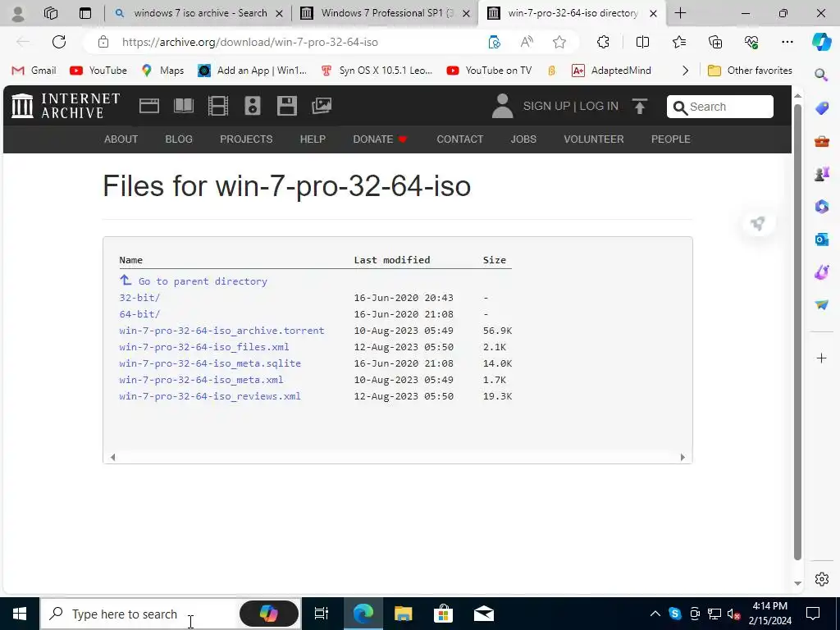This screenshot has height=630, width=840.
Task: Open File Explorer from taskbar
Action: [x=403, y=614]
